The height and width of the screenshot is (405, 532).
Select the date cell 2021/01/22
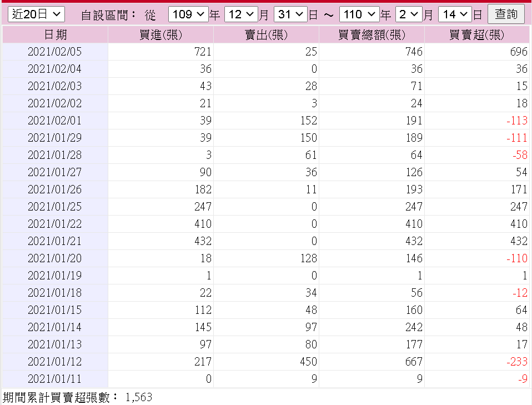[54, 224]
